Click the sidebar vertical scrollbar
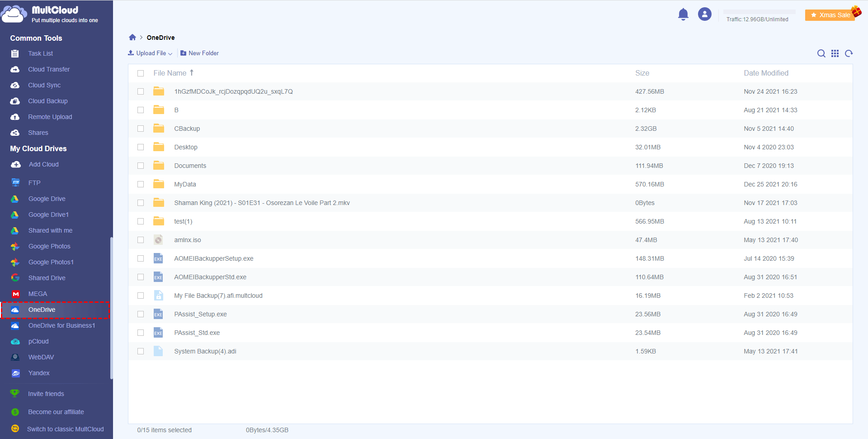 pyautogui.click(x=111, y=308)
